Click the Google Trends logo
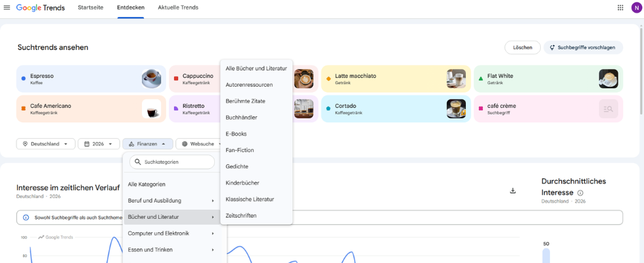This screenshot has height=263, width=644. 40,7
